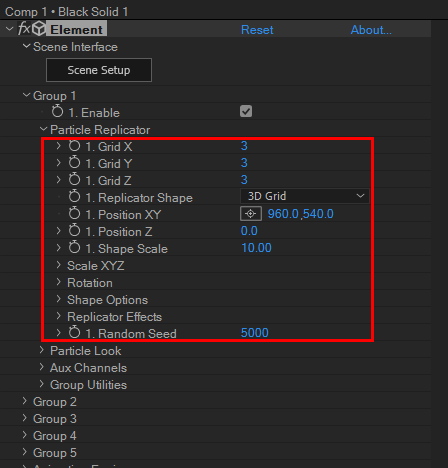Toggle stopwatch for 1. Grid Y
This screenshot has height=468, width=448.
(74, 162)
